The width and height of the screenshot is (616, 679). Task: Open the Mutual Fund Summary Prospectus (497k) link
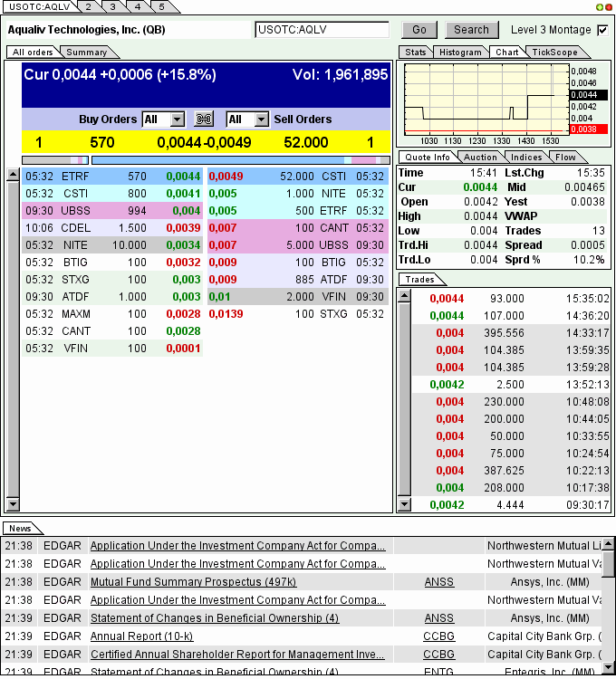click(x=193, y=582)
